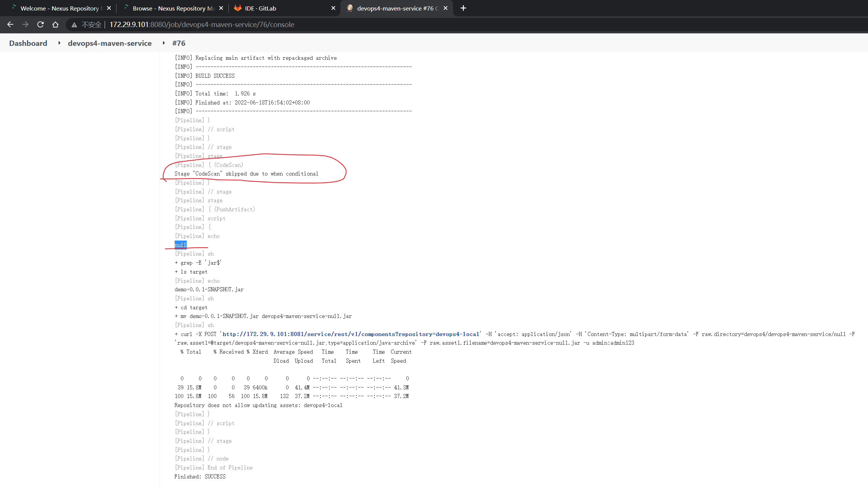The height and width of the screenshot is (489, 868).
Task: Open build #76 breadcrumb link
Action: pyautogui.click(x=179, y=43)
